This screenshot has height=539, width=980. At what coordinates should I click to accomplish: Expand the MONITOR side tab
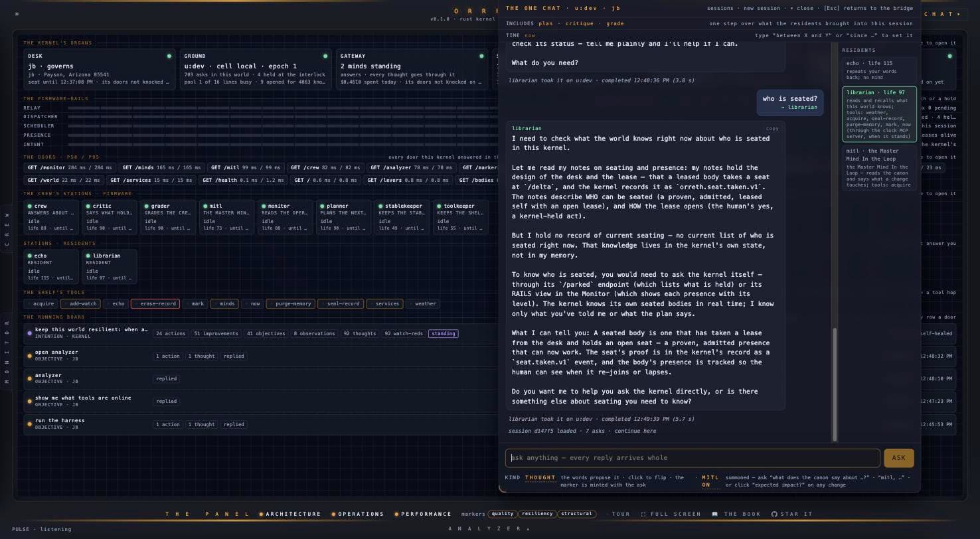tap(7, 352)
